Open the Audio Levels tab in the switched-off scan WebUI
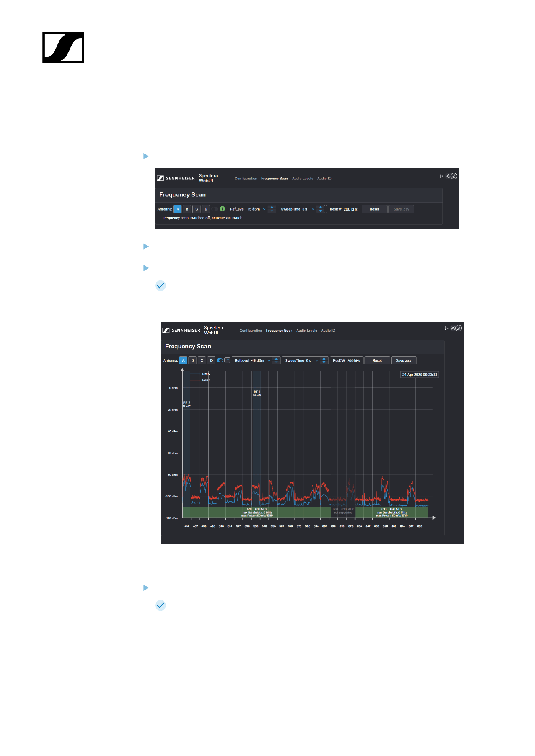The width and height of the screenshot is (535, 756). (303, 178)
